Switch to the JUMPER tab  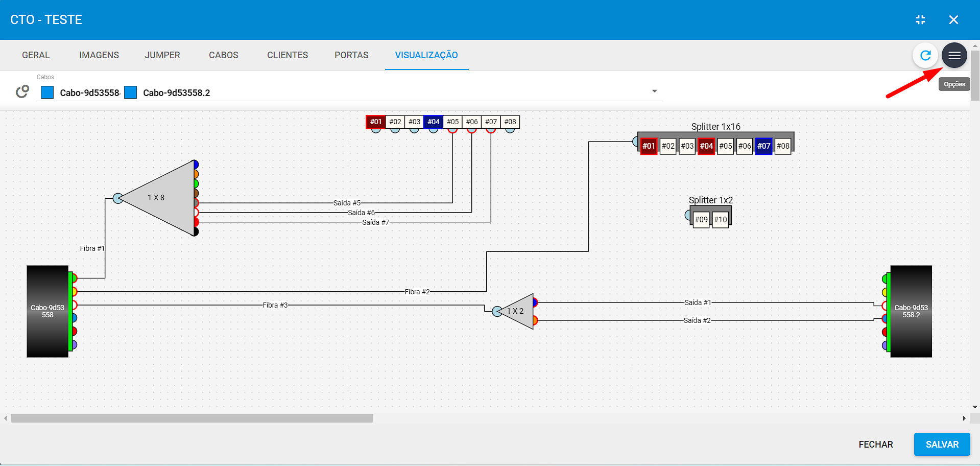coord(162,55)
